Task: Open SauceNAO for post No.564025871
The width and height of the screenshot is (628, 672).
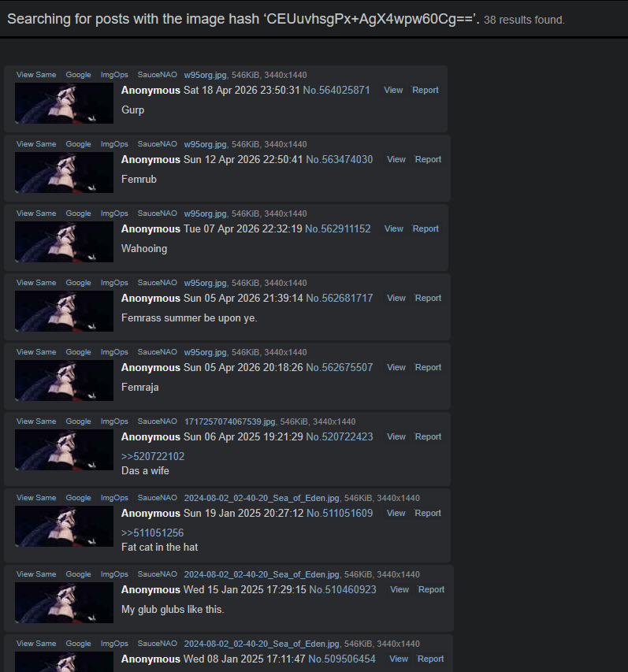Action: [157, 75]
